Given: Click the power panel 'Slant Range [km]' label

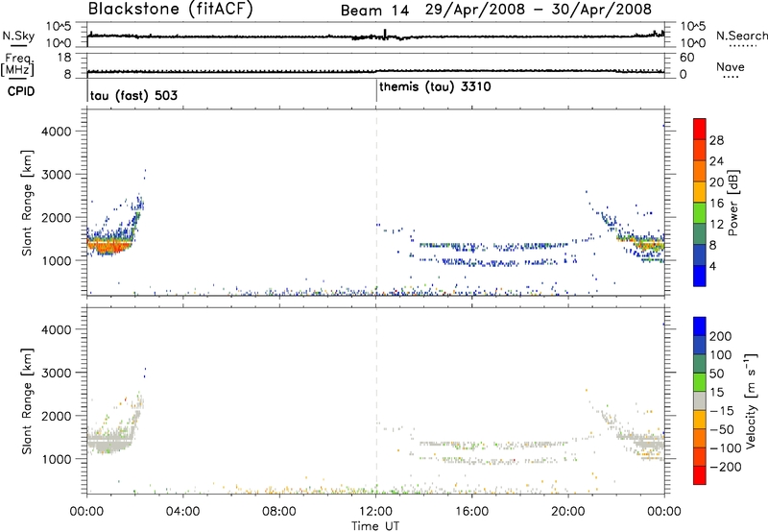Looking at the screenshot, I should point(27,203).
